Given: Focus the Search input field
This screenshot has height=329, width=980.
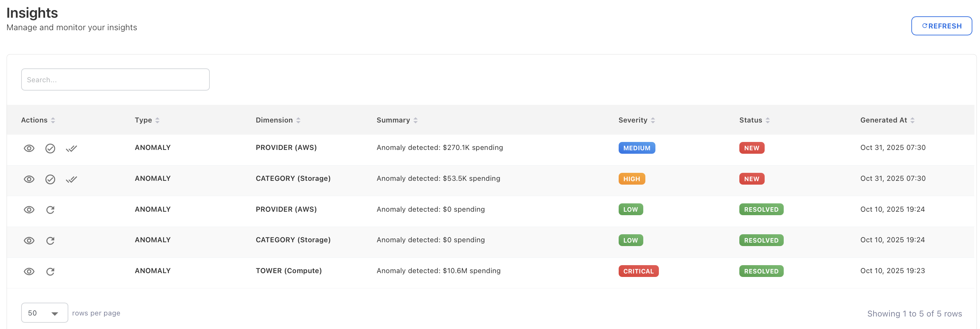Looking at the screenshot, I should tap(115, 79).
